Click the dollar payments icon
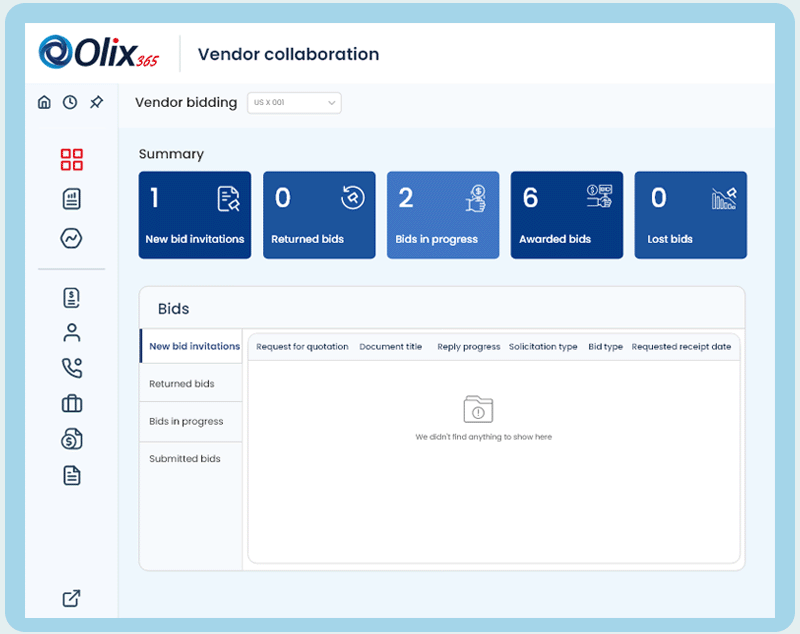This screenshot has height=634, width=800. pyautogui.click(x=71, y=439)
